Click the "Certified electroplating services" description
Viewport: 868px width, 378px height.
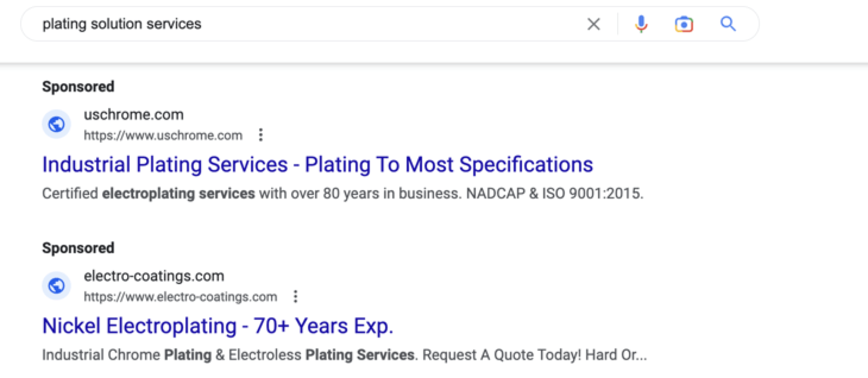click(149, 194)
